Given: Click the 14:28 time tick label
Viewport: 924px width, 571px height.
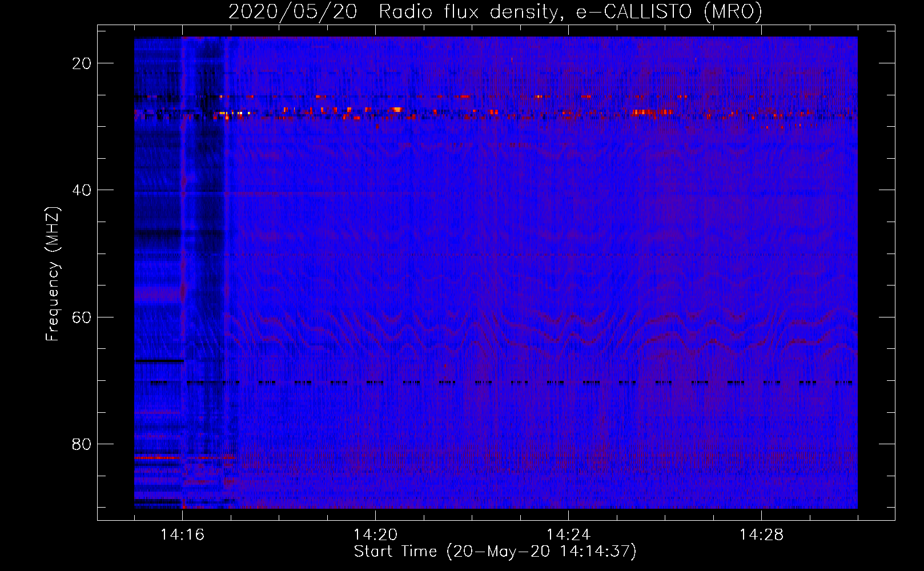Looking at the screenshot, I should pos(761,535).
